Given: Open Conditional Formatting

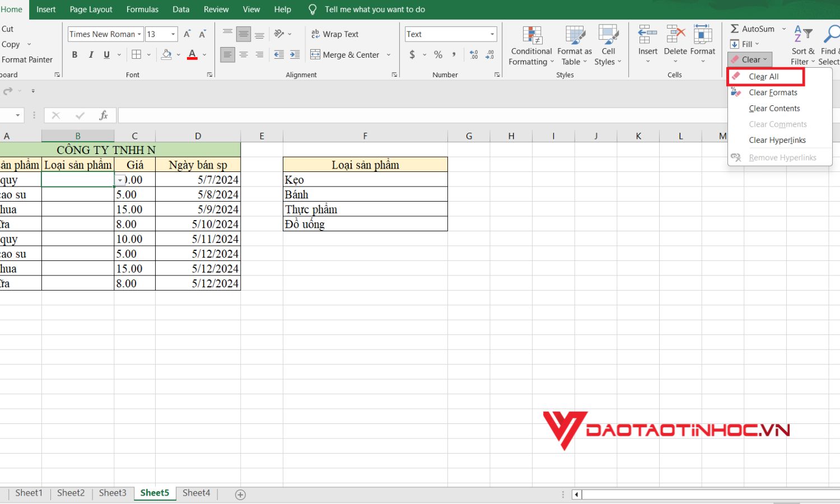Looking at the screenshot, I should coord(530,45).
